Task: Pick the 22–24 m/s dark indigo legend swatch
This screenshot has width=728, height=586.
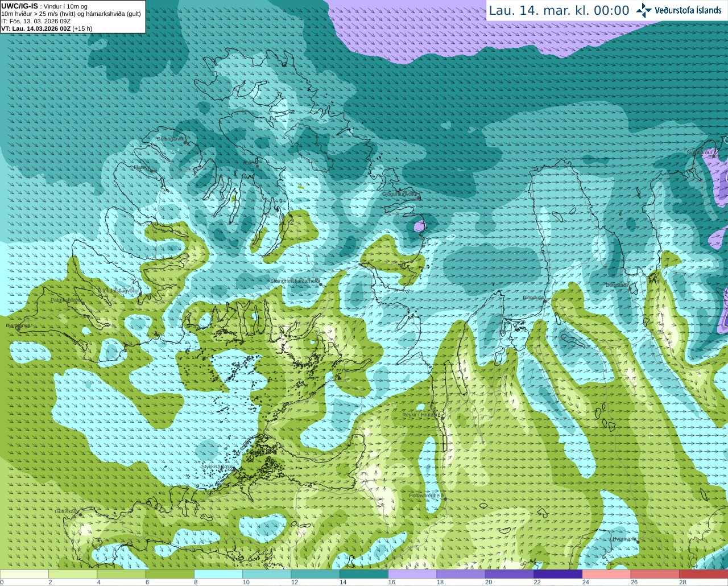Action: pos(558,573)
